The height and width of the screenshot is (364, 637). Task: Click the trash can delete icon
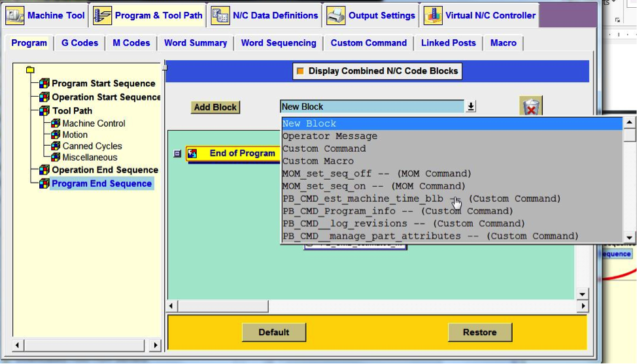[x=531, y=107]
